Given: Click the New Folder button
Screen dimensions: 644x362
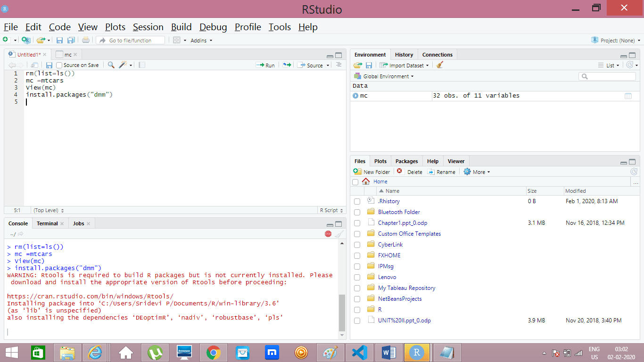Looking at the screenshot, I should [372, 172].
